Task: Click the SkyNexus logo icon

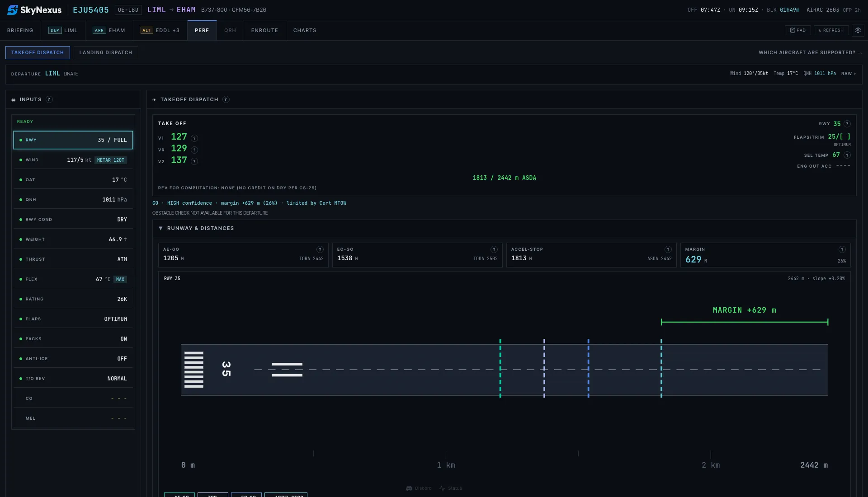Action: [13, 10]
